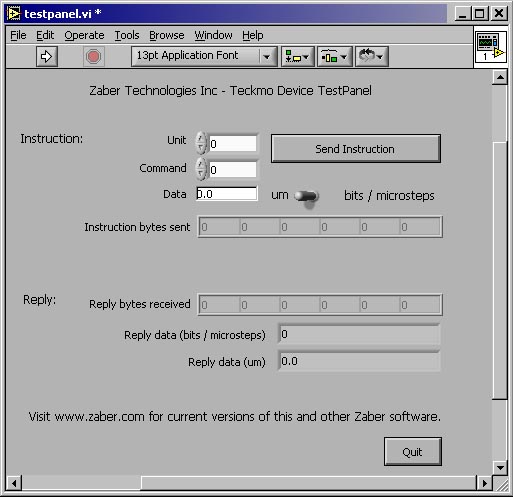Viewport: 513px width, 497px height.
Task: Click the horizontal scrollbar thumb
Action: pyautogui.click(x=309, y=483)
